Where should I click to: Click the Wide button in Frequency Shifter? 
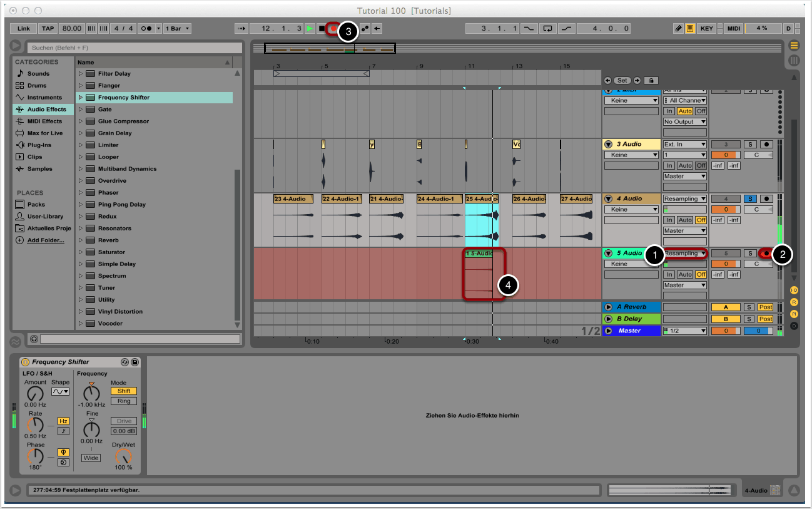(x=91, y=458)
